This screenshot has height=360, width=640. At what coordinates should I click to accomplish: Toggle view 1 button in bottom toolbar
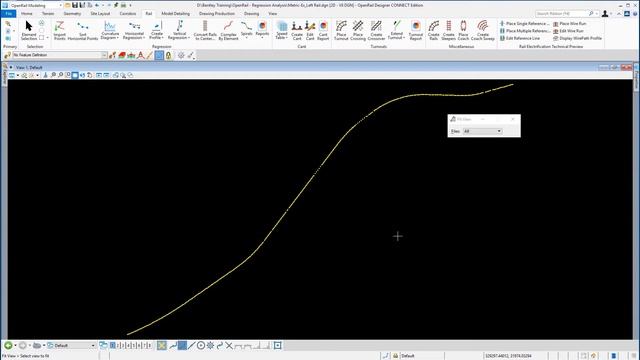113,345
